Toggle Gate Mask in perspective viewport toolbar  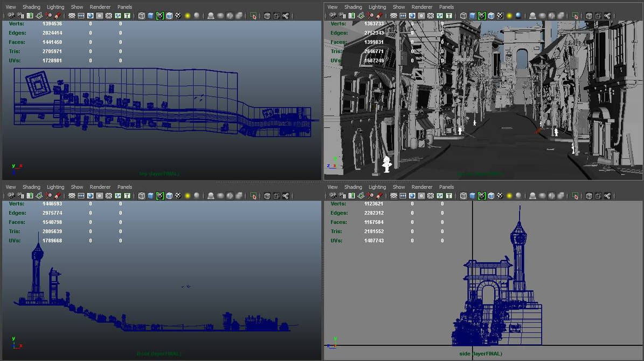(x=421, y=16)
